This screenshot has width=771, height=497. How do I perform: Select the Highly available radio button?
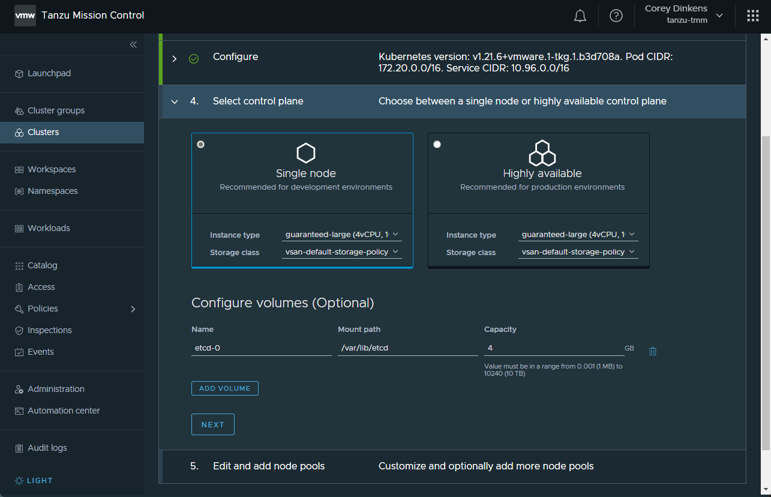[x=437, y=145]
